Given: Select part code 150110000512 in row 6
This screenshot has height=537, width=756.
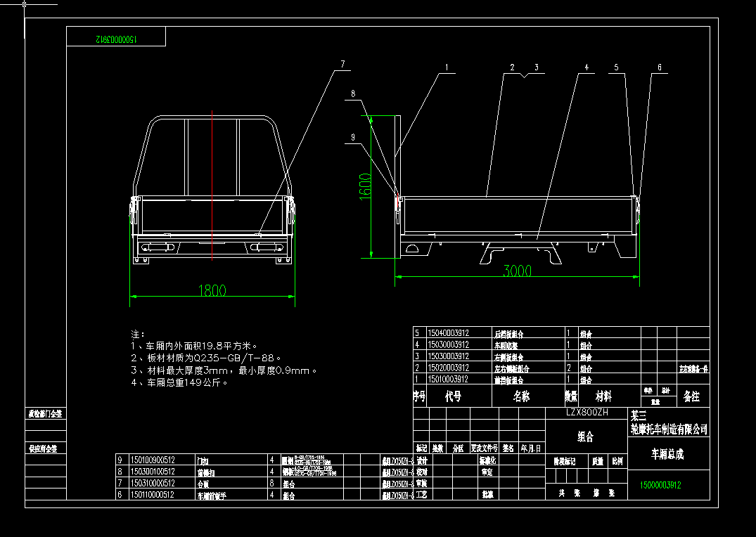Looking at the screenshot, I should click(153, 495).
